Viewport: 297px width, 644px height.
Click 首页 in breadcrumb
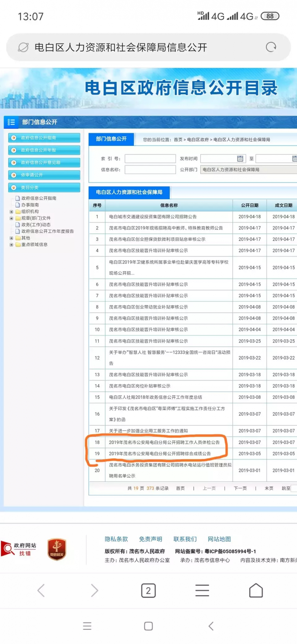click(178, 140)
